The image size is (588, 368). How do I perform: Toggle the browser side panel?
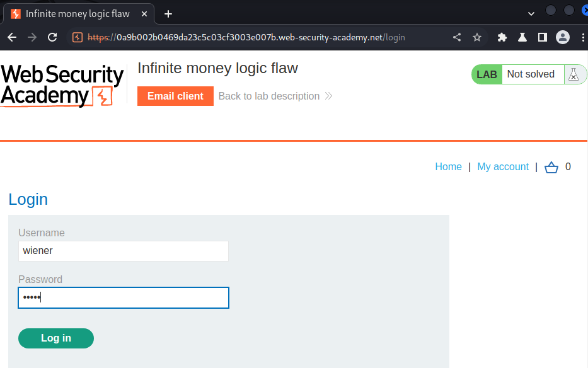[x=542, y=37]
